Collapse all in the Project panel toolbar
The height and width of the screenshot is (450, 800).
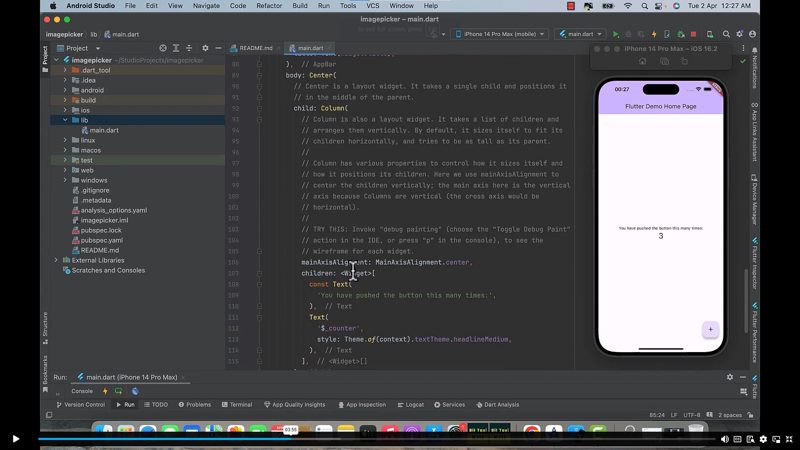click(x=189, y=48)
